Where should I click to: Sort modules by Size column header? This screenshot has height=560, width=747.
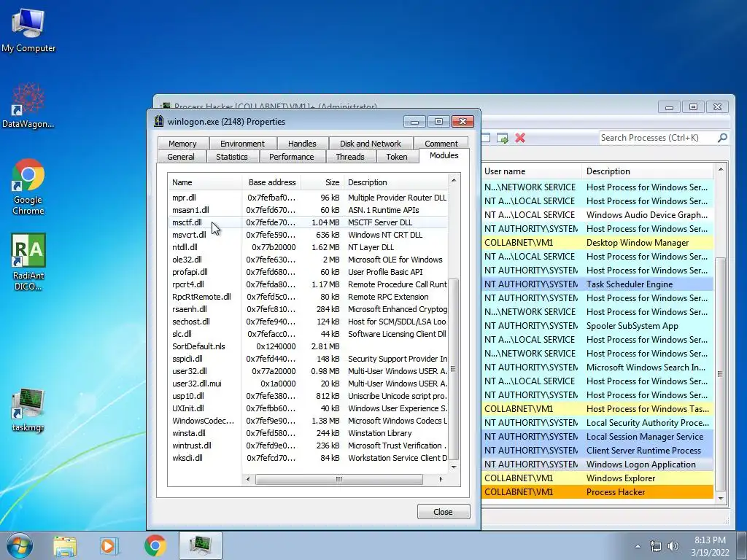point(322,182)
